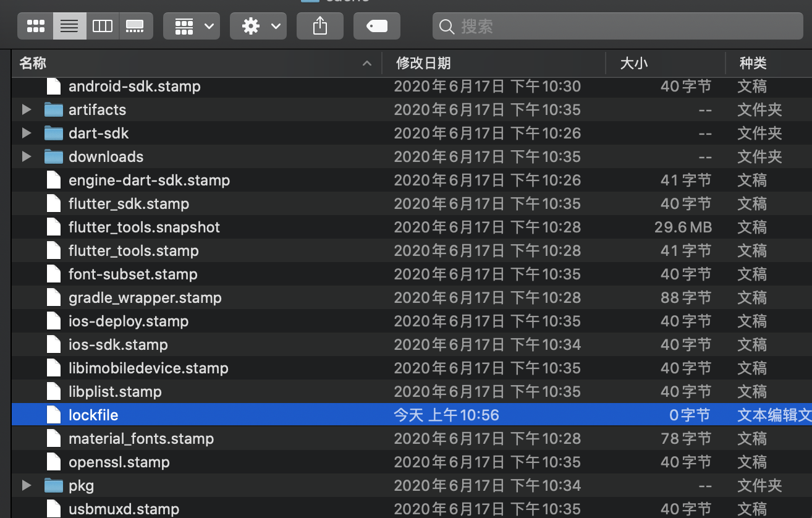Select the file name material_fonts.stamp
This screenshot has height=518, width=812.
[142, 438]
